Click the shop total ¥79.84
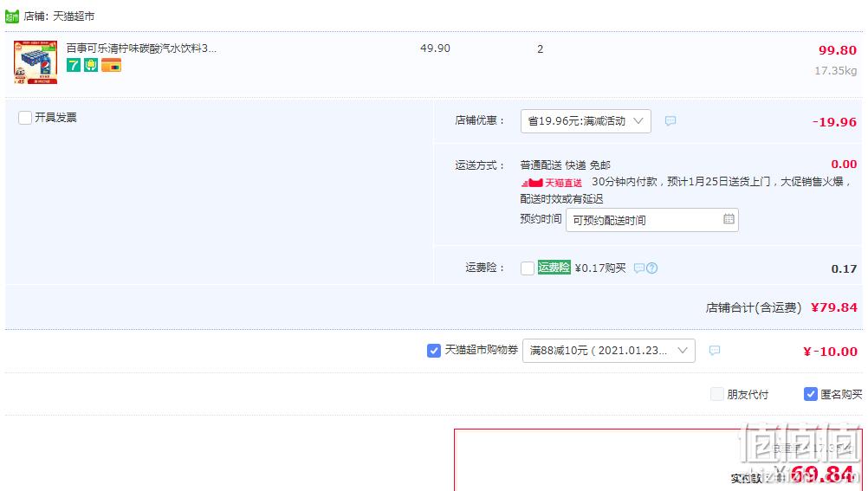The width and height of the screenshot is (868, 491). pyautogui.click(x=833, y=307)
